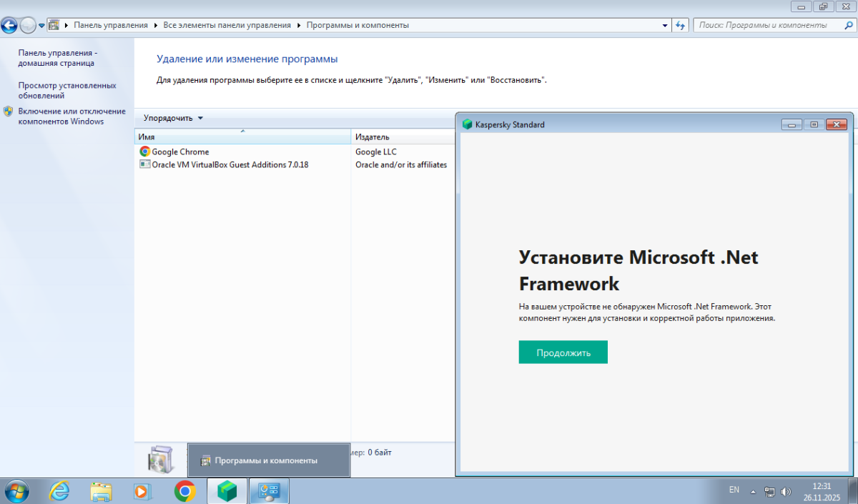The width and height of the screenshot is (858, 504).
Task: Open the Windows Start button
Action: coord(16,491)
